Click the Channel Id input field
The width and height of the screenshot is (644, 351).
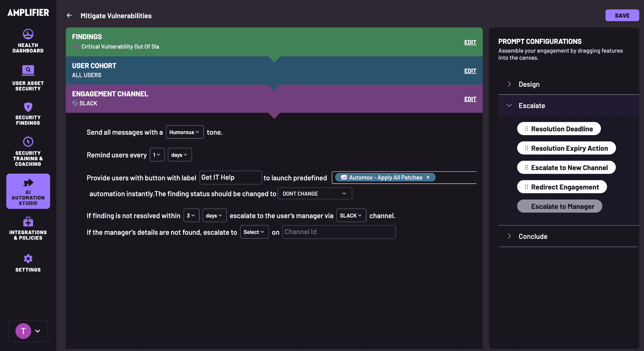(339, 232)
